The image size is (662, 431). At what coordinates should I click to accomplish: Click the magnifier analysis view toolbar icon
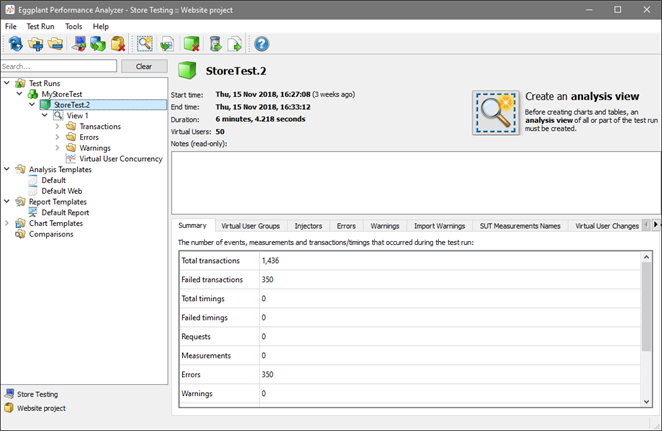click(145, 44)
